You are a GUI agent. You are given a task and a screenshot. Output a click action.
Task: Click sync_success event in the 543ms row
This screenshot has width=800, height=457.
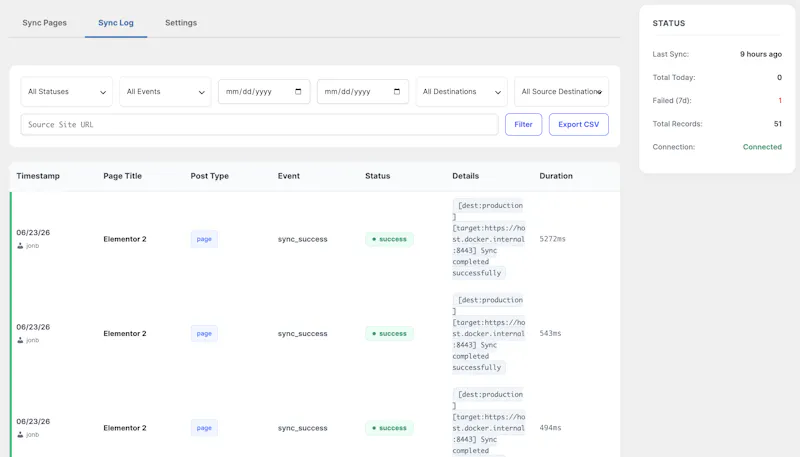pos(303,334)
